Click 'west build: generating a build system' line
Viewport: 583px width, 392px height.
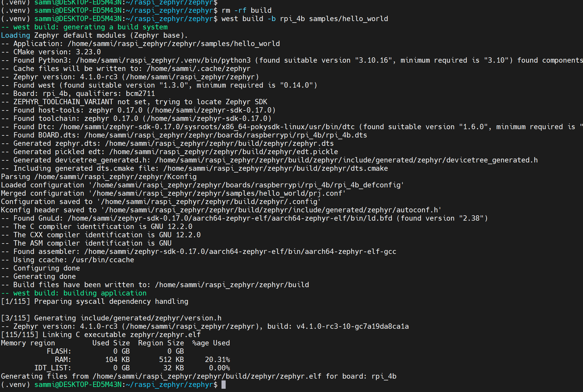pos(84,27)
